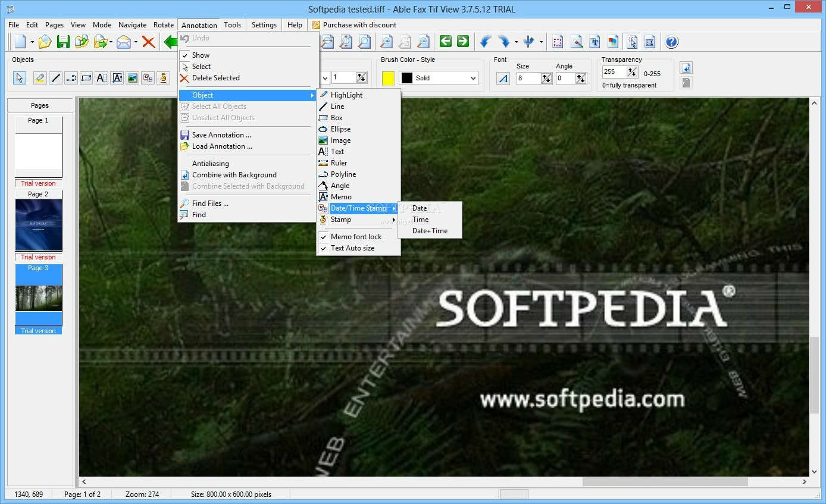
Task: Select the Highlight annotation tool in Objects panel
Action: (39, 78)
